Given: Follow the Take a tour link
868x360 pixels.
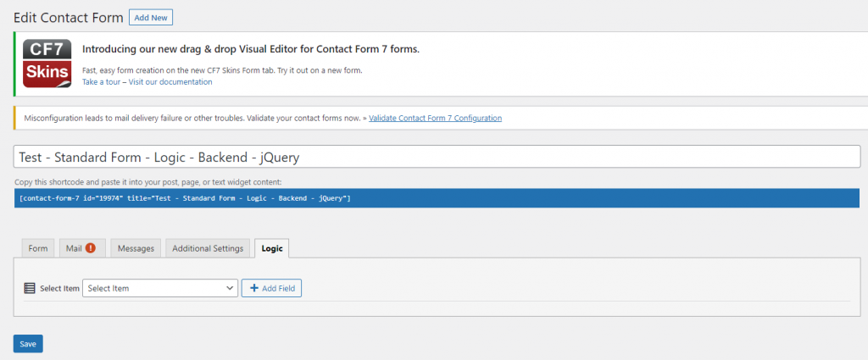Looking at the screenshot, I should pyautogui.click(x=102, y=82).
